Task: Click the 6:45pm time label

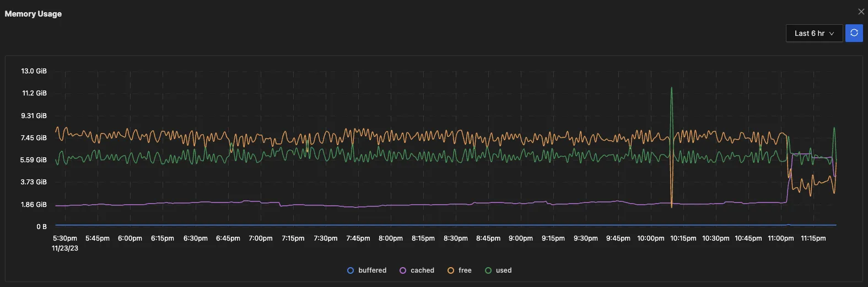Action: (228, 238)
